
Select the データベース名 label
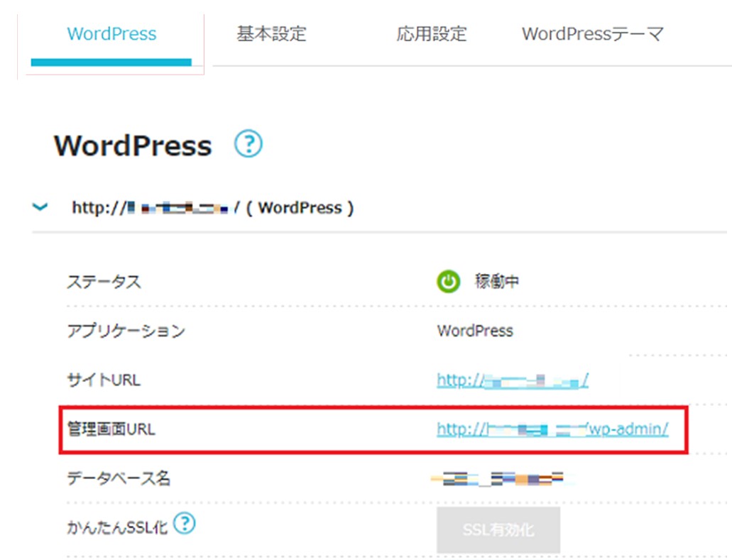point(119,478)
